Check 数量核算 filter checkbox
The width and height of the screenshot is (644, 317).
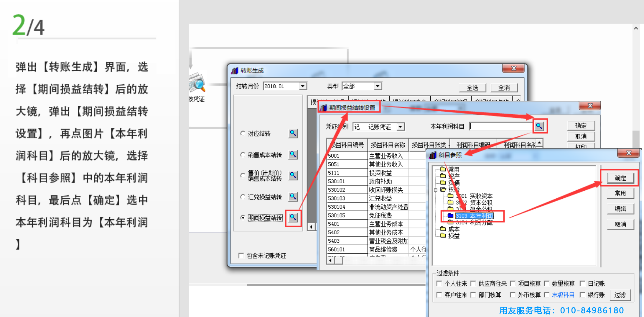pos(546,283)
